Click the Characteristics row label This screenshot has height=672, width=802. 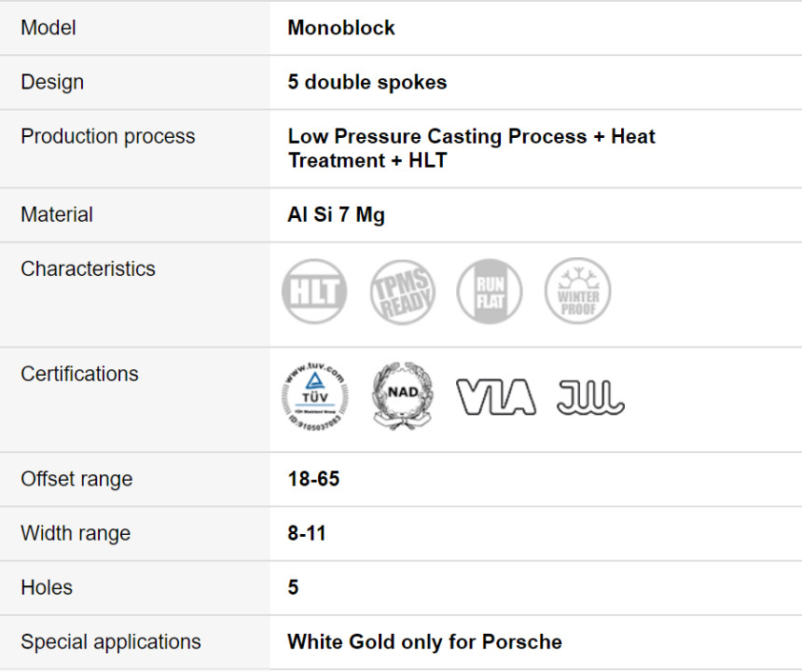coord(88,268)
